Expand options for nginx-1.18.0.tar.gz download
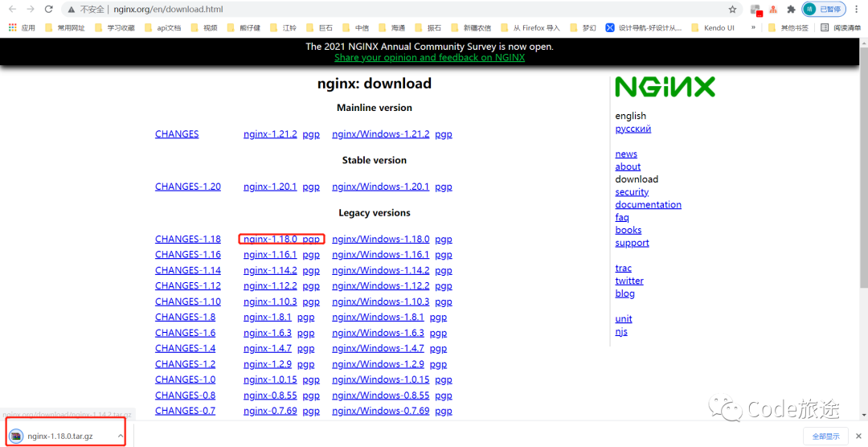The width and height of the screenshot is (868, 447). [x=120, y=437]
